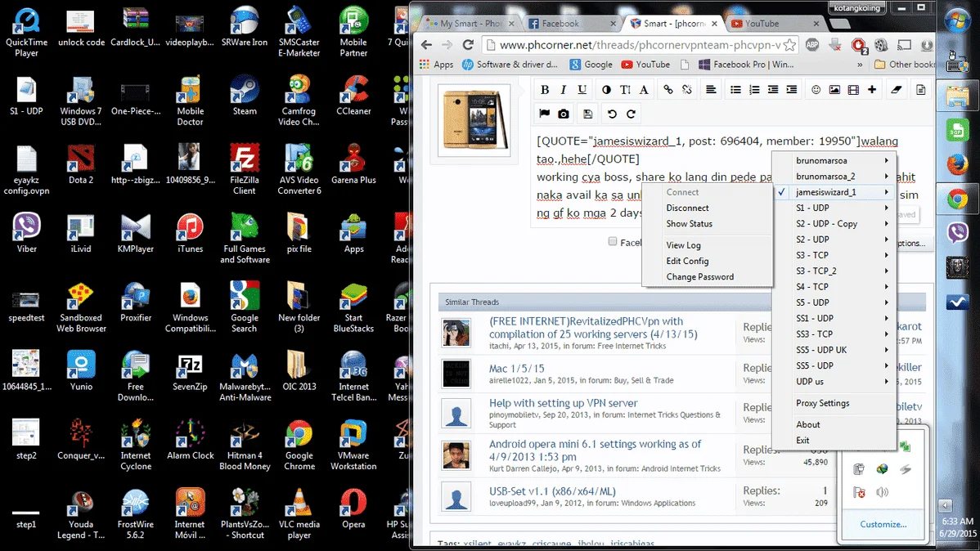
Task: Open the smilies picker
Action: (x=816, y=90)
